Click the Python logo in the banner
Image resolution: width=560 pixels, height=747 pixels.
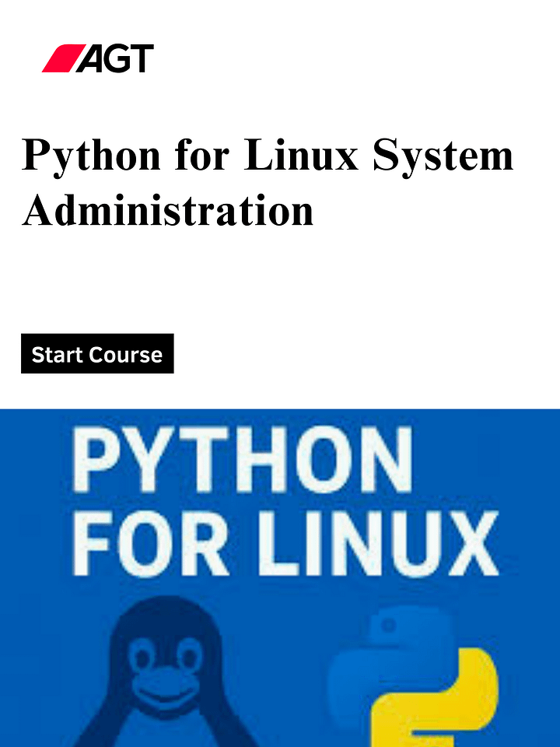pyautogui.click(x=413, y=676)
